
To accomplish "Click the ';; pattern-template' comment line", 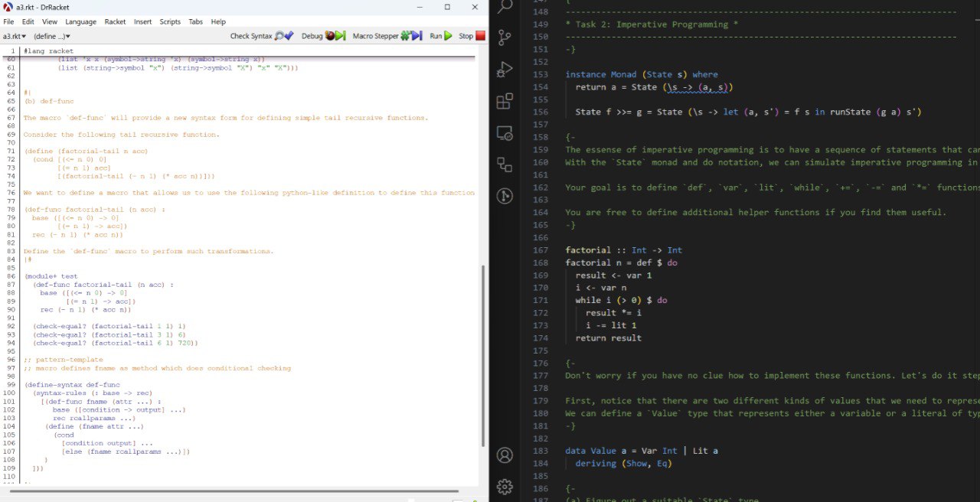I will pyautogui.click(x=63, y=360).
